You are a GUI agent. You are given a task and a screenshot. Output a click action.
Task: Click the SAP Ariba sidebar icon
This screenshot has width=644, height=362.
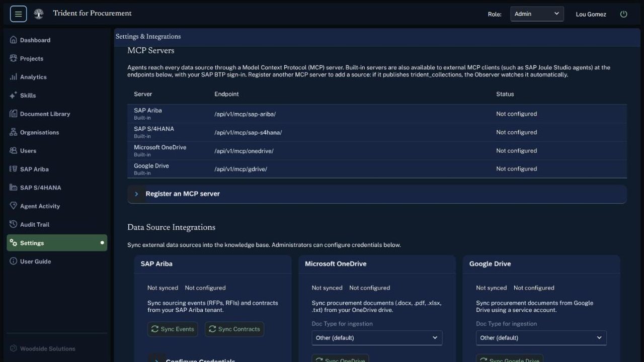click(14, 169)
